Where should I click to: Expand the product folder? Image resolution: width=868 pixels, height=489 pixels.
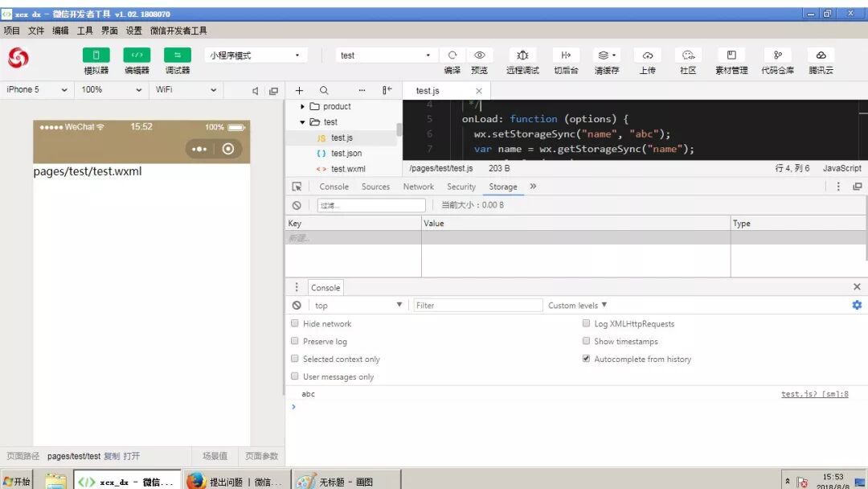[302, 106]
